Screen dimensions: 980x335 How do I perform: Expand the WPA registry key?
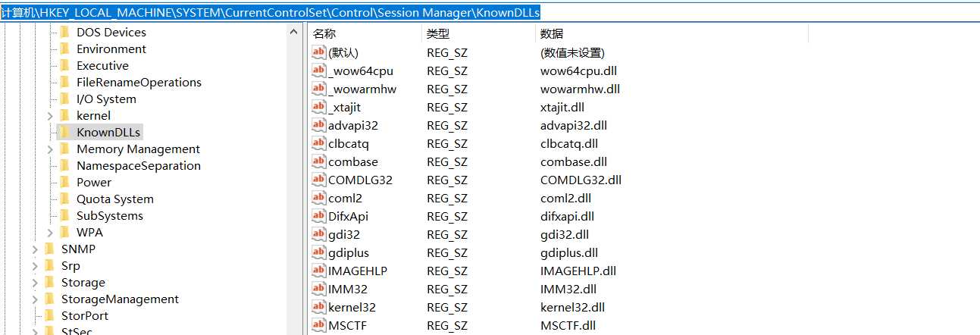(x=50, y=233)
